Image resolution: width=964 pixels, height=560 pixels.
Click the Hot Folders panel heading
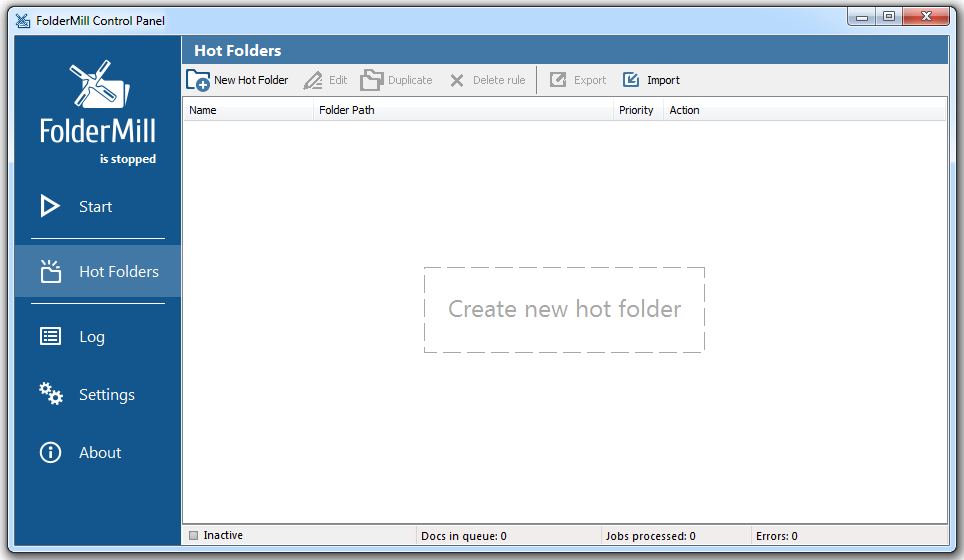237,50
